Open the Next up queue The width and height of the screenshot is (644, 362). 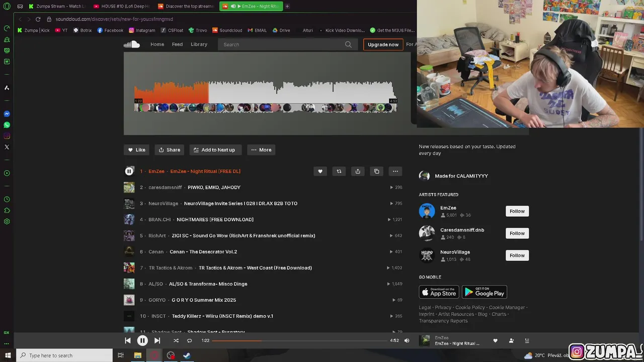point(527,341)
